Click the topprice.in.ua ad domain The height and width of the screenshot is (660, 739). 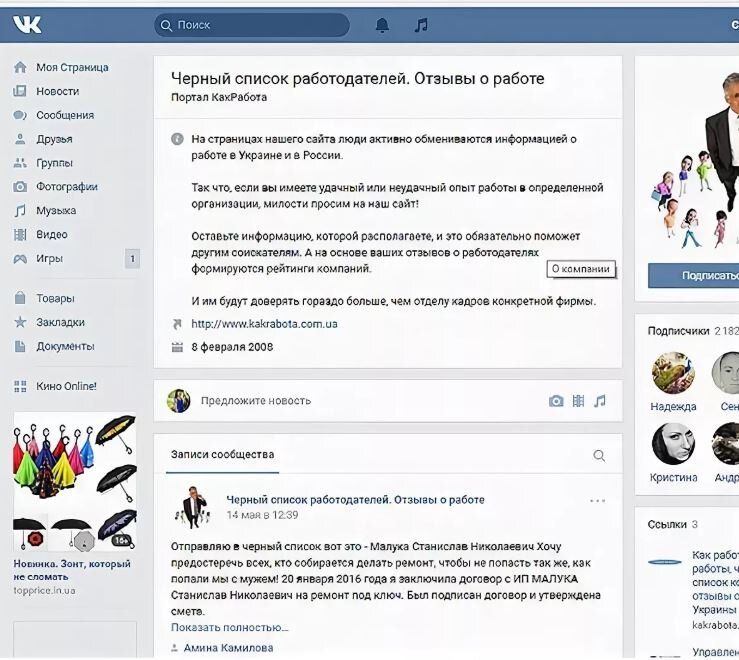44,590
